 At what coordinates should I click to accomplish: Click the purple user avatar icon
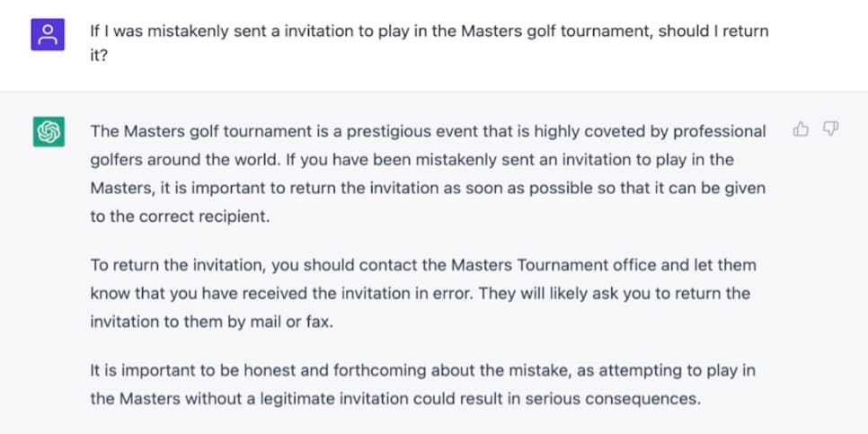(48, 34)
